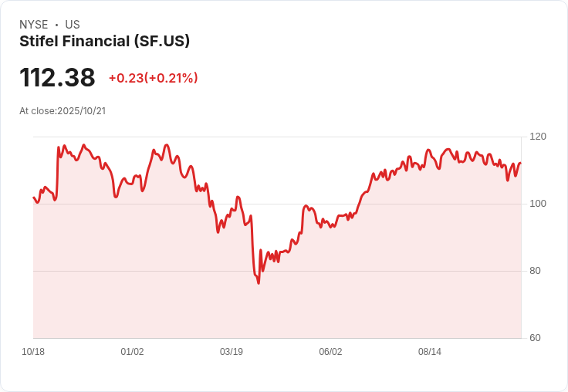
Task: Click the At close:2025/10/21 timestamp
Action: [63, 110]
